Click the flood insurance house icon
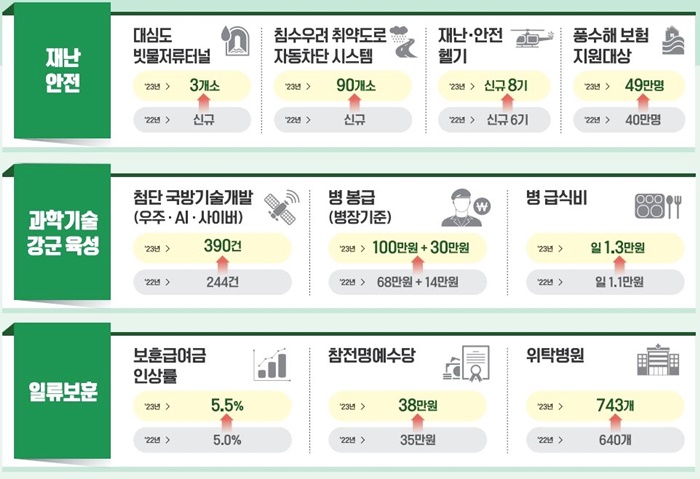This screenshot has height=479, width=700. 673,41
